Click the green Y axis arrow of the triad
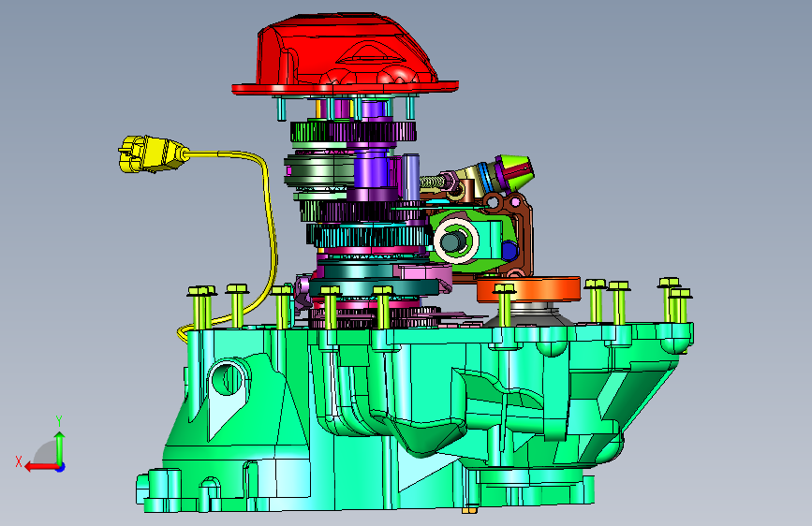 coord(60,447)
